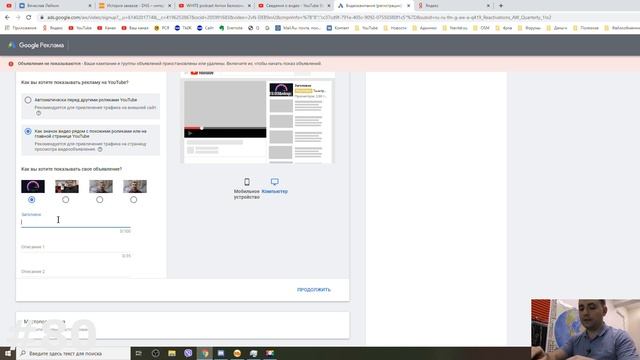The height and width of the screenshot is (360, 640).
Task: Open the Mail.Ru bookmark
Action: [x=298, y=28]
